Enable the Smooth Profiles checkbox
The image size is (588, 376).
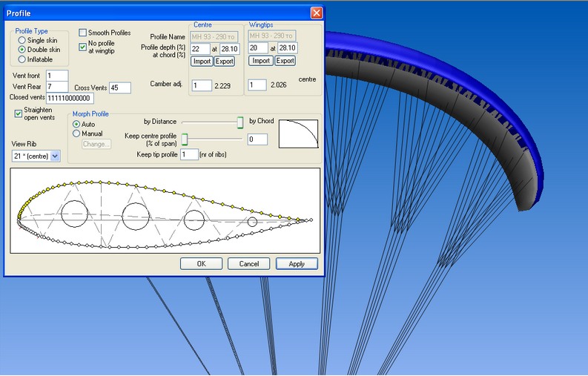tap(83, 33)
